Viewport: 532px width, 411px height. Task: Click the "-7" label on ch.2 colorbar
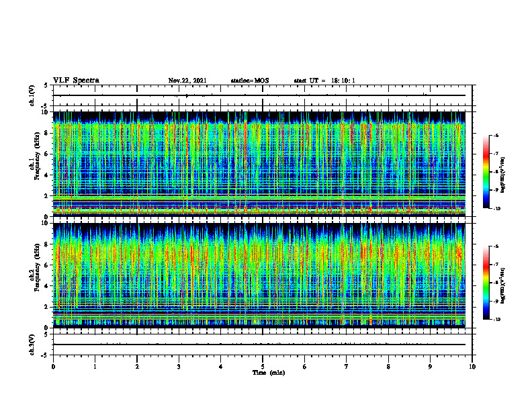click(496, 265)
